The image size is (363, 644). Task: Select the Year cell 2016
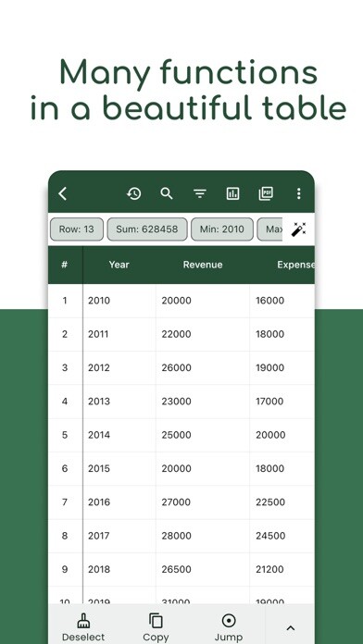(119, 502)
